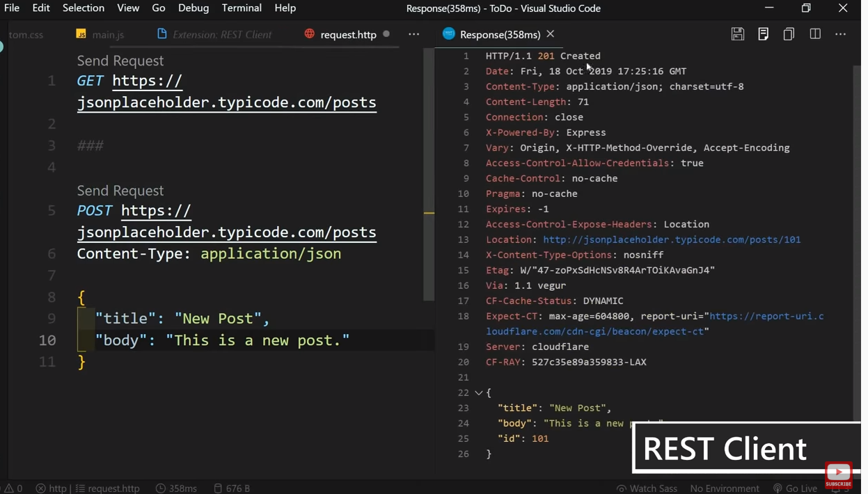Screen dimensions: 868x494
Task: Click unsaved dot on request.http tab
Action: click(x=386, y=34)
